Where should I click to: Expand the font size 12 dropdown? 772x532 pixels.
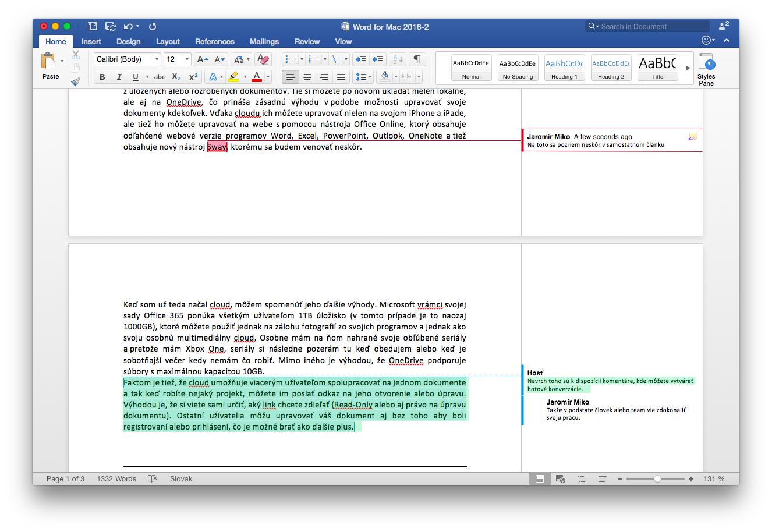pyautogui.click(x=187, y=59)
